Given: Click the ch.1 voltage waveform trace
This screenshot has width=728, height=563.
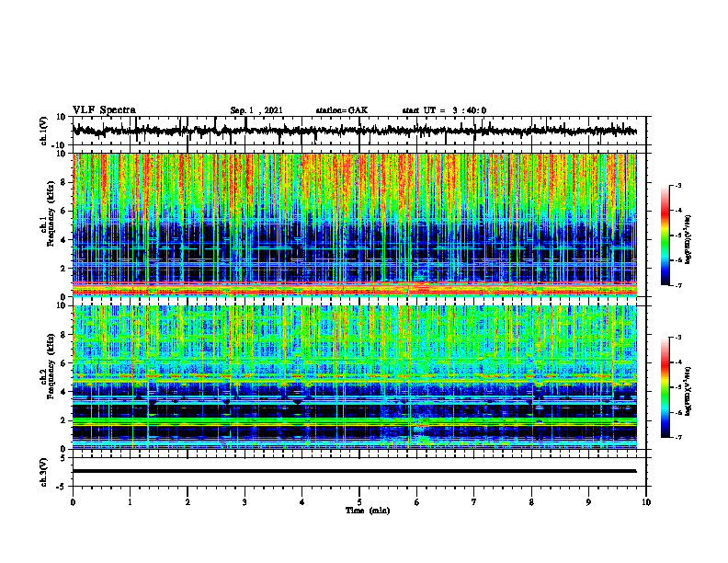Looking at the screenshot, I should pos(354,131).
